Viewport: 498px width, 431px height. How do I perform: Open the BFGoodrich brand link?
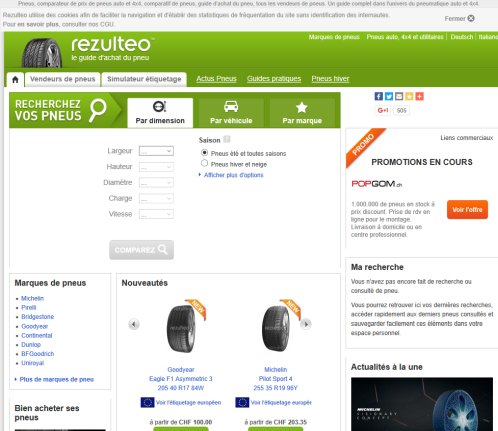click(x=37, y=354)
